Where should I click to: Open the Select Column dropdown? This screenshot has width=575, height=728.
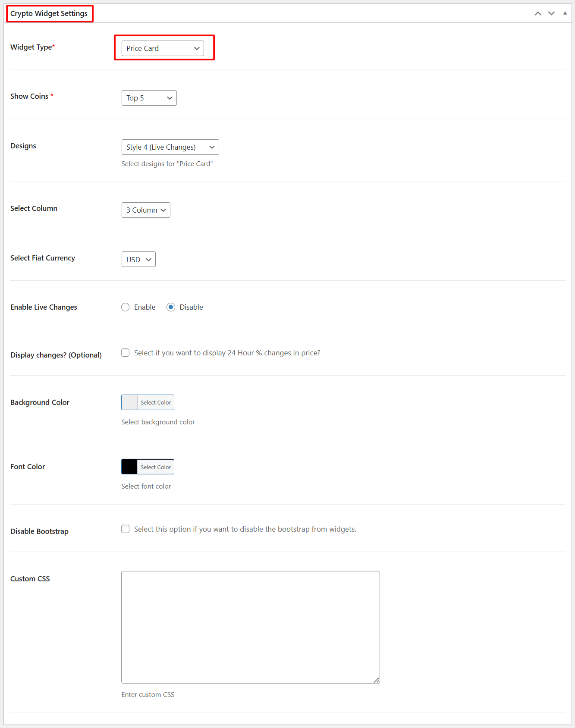146,210
